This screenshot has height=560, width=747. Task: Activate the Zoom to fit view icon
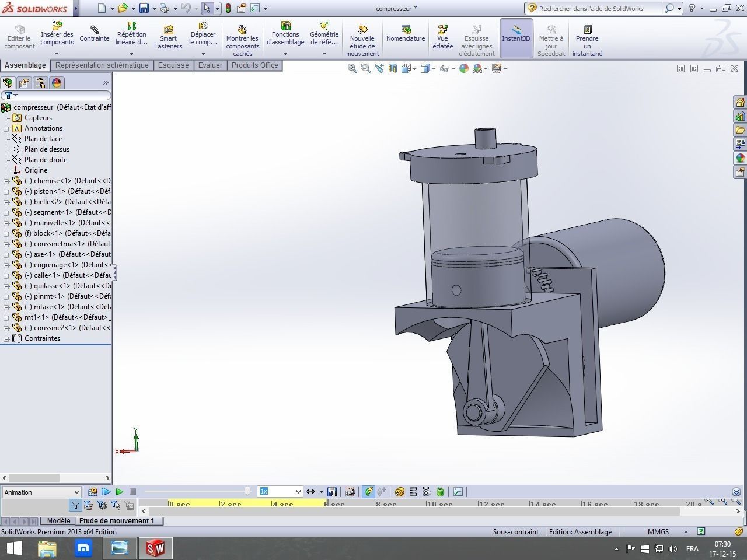tap(352, 68)
